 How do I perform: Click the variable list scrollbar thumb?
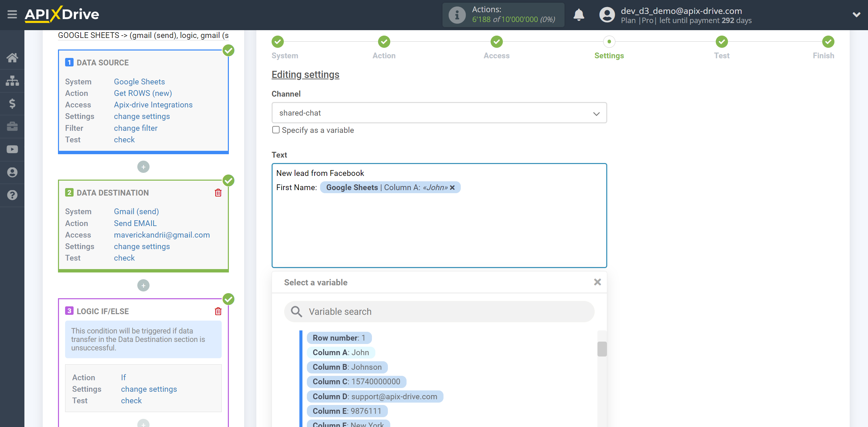[602, 349]
